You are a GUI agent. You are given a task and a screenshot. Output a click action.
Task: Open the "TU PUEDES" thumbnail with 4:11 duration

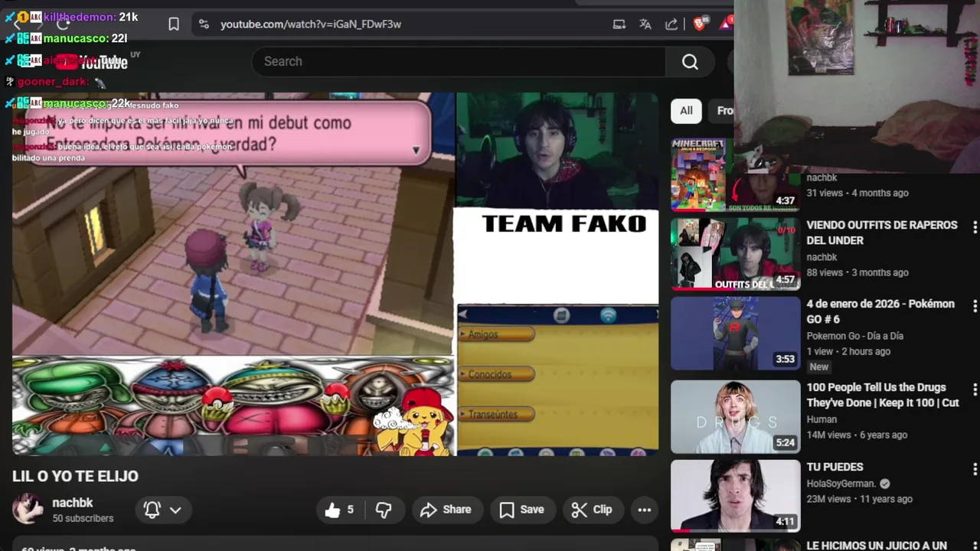[735, 496]
